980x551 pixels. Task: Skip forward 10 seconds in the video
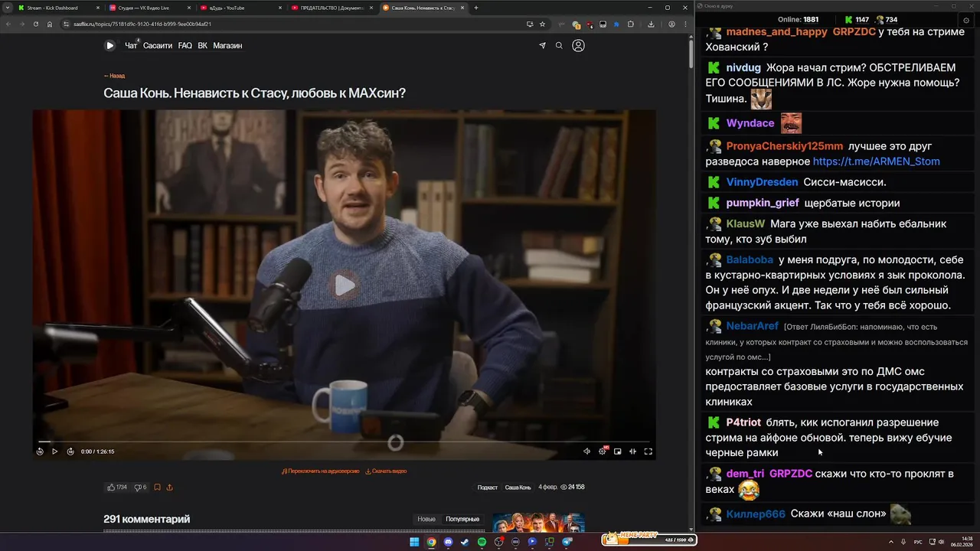coord(70,452)
